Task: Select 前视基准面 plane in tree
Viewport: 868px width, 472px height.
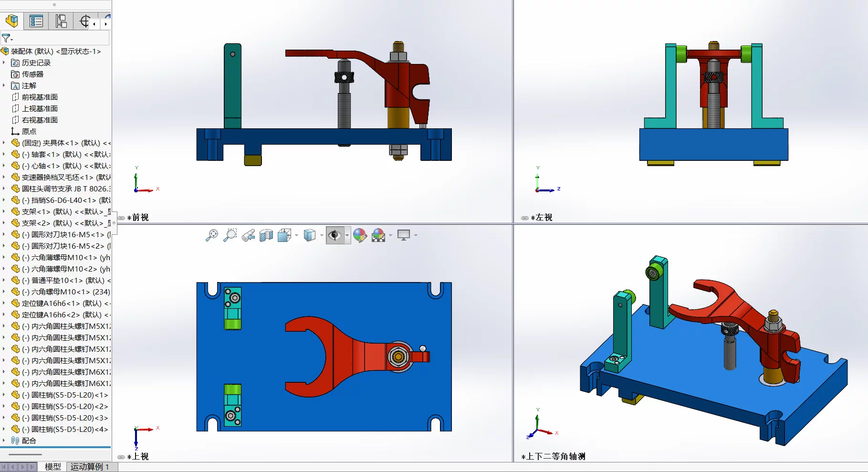Action: pyautogui.click(x=34, y=97)
